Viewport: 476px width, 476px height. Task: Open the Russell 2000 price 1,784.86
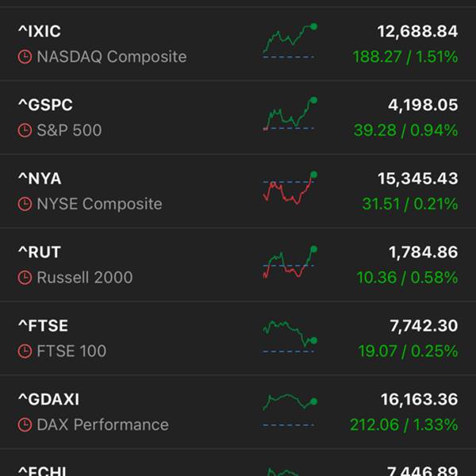point(423,252)
